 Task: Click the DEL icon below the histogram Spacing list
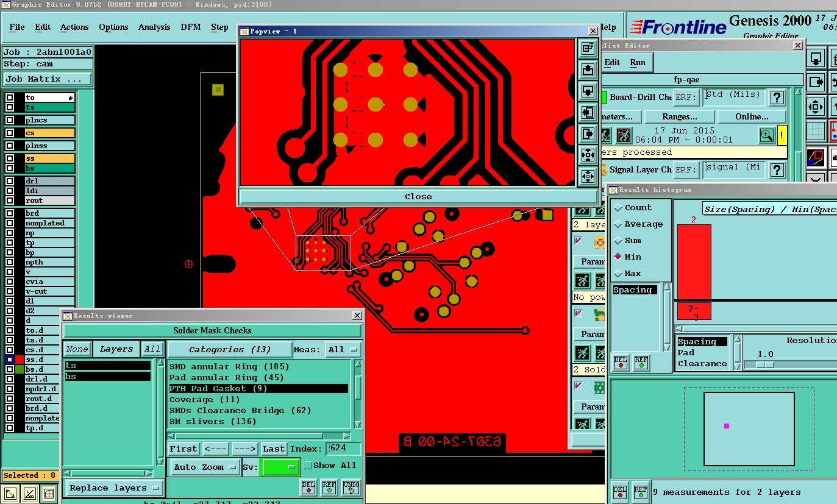click(621, 363)
